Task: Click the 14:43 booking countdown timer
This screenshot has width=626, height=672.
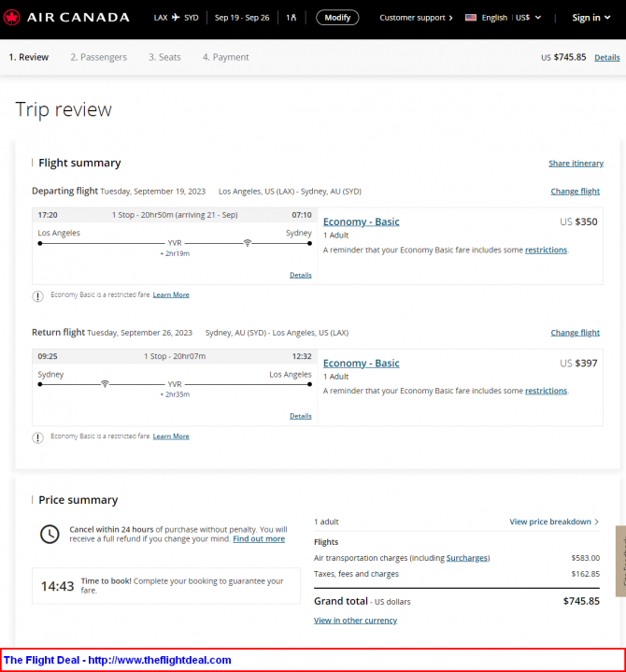Action: [x=57, y=586]
